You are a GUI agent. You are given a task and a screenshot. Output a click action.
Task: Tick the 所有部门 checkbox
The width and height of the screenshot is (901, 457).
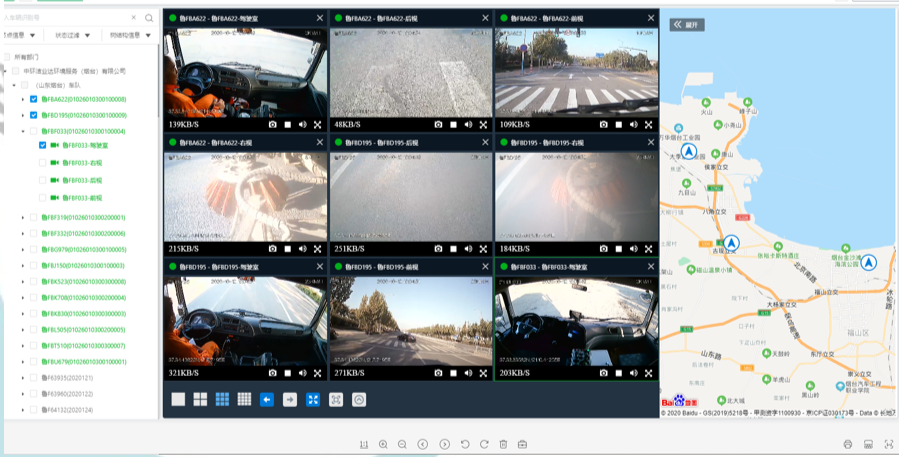(7, 57)
